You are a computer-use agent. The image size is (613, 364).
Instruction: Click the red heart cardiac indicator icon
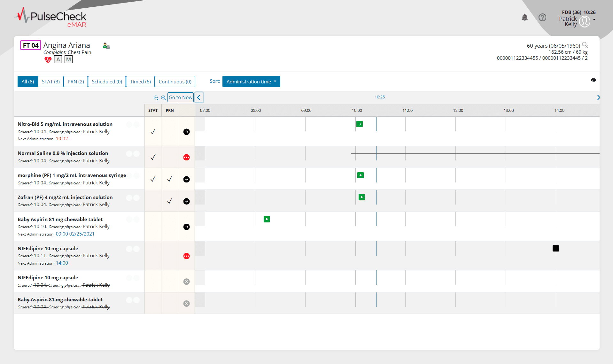pyautogui.click(x=48, y=60)
